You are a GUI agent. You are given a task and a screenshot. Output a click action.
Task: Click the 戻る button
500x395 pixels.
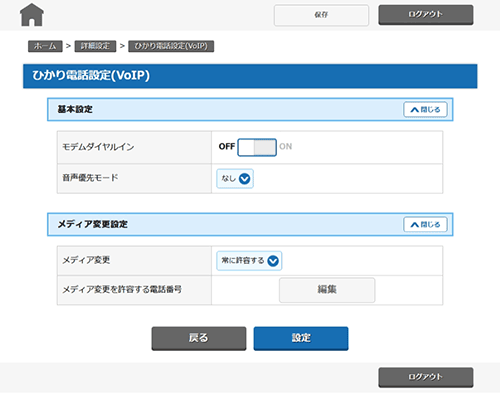tap(199, 338)
